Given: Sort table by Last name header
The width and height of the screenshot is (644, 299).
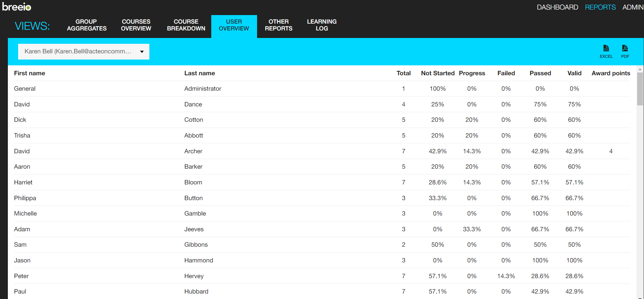Looking at the screenshot, I should 200,73.
